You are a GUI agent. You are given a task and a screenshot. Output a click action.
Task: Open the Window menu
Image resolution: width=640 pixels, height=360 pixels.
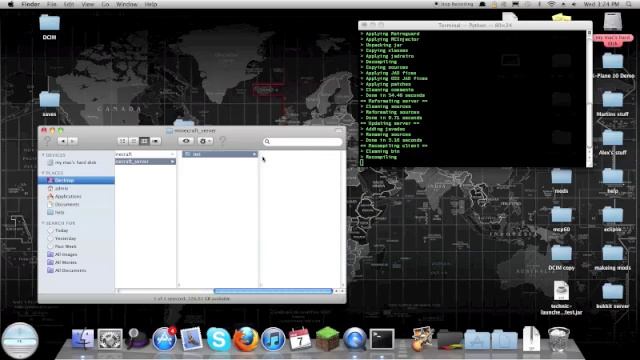click(x=127, y=4)
